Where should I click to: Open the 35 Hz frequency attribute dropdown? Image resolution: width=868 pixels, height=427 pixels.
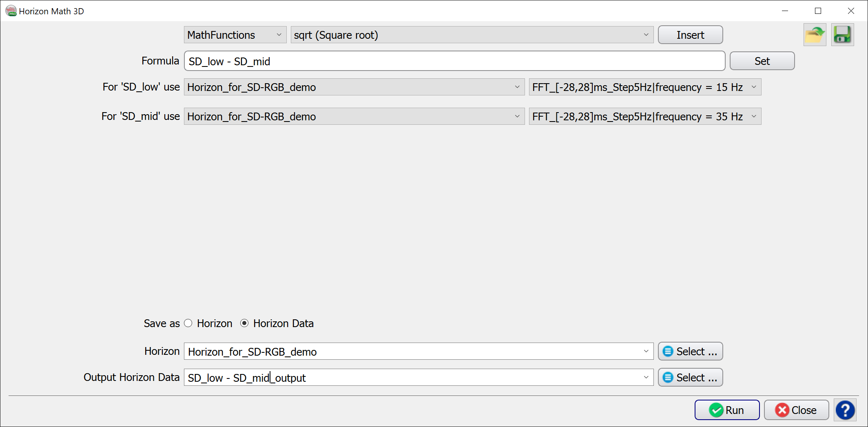click(x=644, y=117)
